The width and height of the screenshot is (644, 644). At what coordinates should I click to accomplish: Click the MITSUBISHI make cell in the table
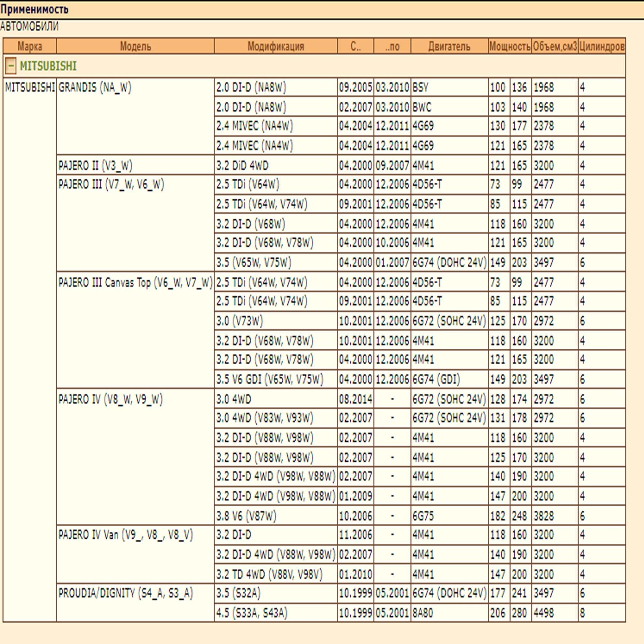click(30, 350)
